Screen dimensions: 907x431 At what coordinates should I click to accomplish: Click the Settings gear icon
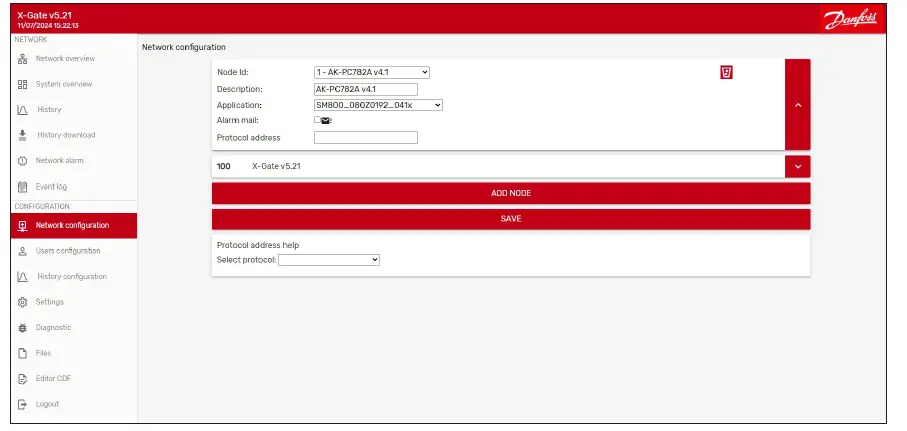pyautogui.click(x=23, y=302)
